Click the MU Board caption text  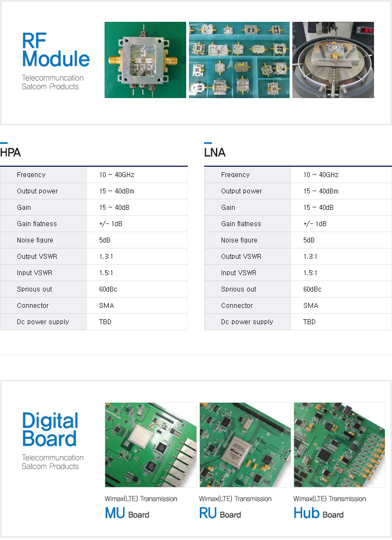127,513
